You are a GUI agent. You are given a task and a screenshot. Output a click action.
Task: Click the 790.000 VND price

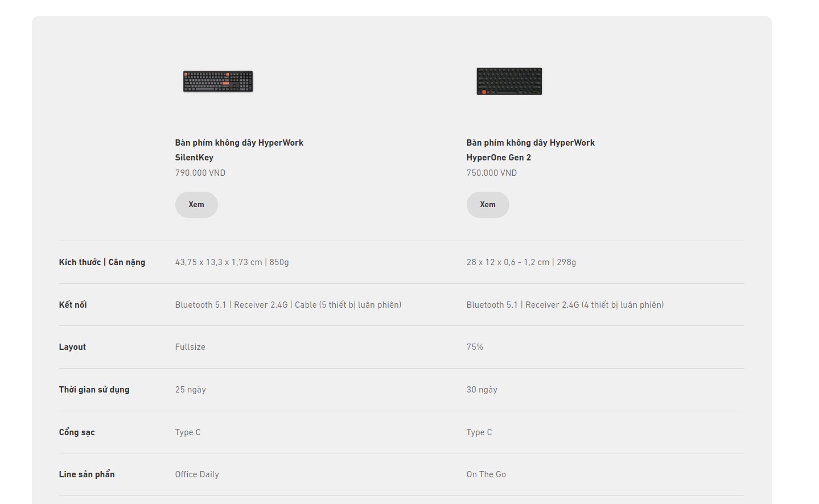[x=200, y=173]
